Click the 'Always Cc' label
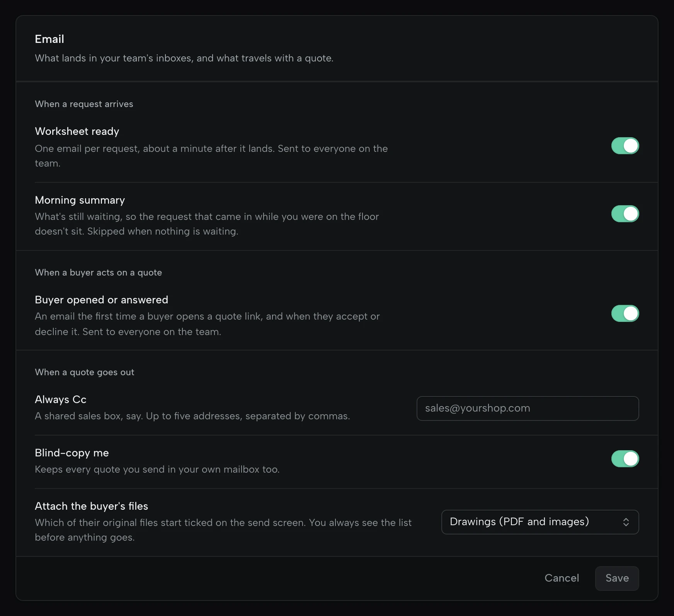674x616 pixels. 61,400
